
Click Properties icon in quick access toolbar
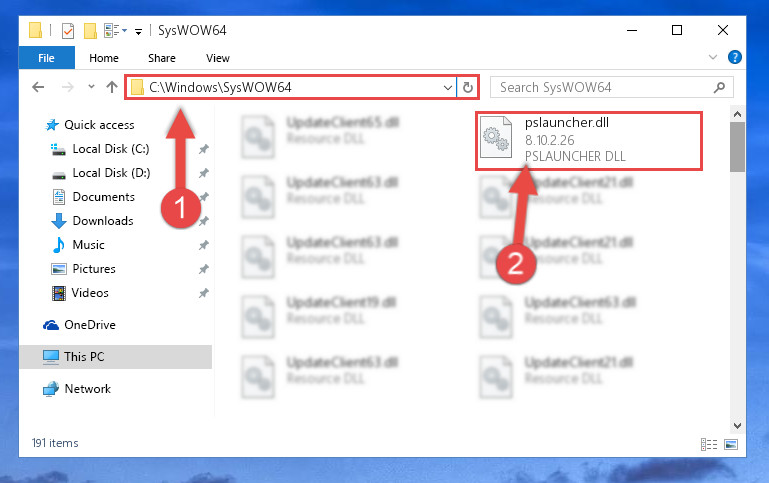tap(68, 30)
